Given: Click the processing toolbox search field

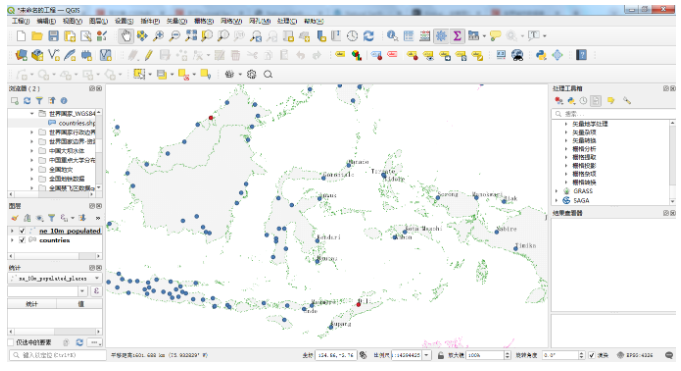Looking at the screenshot, I should click(613, 114).
